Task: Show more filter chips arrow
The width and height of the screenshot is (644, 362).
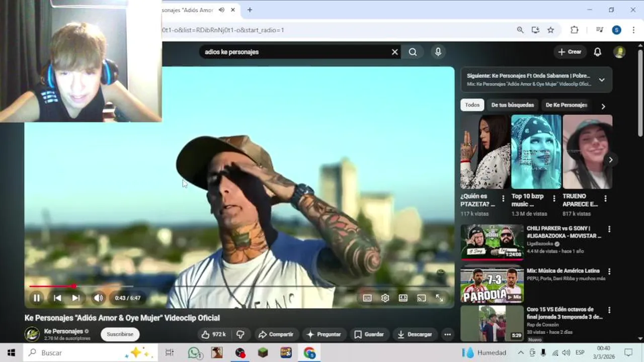Action: click(x=603, y=106)
